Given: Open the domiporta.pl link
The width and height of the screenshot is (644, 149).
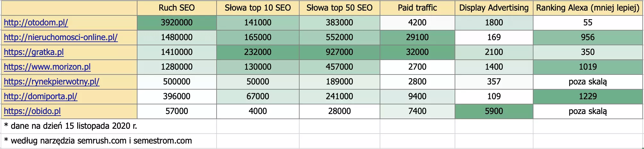Looking at the screenshot, I should tap(40, 97).
